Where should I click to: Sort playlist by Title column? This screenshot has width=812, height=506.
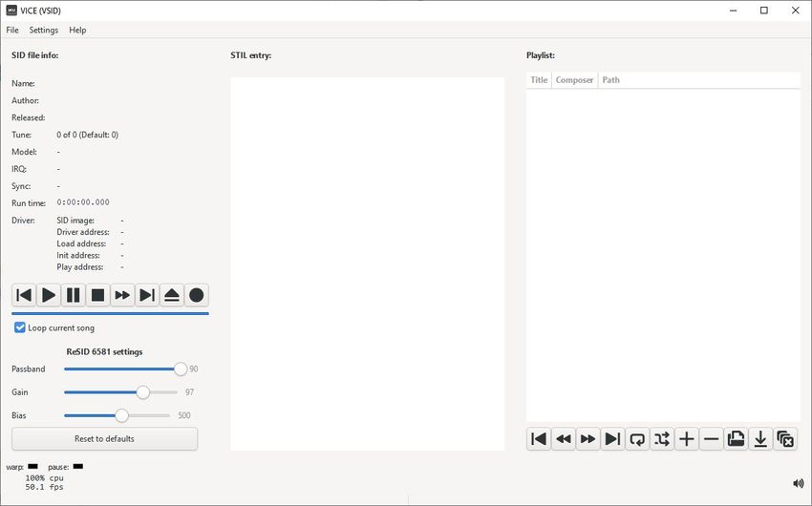click(539, 80)
